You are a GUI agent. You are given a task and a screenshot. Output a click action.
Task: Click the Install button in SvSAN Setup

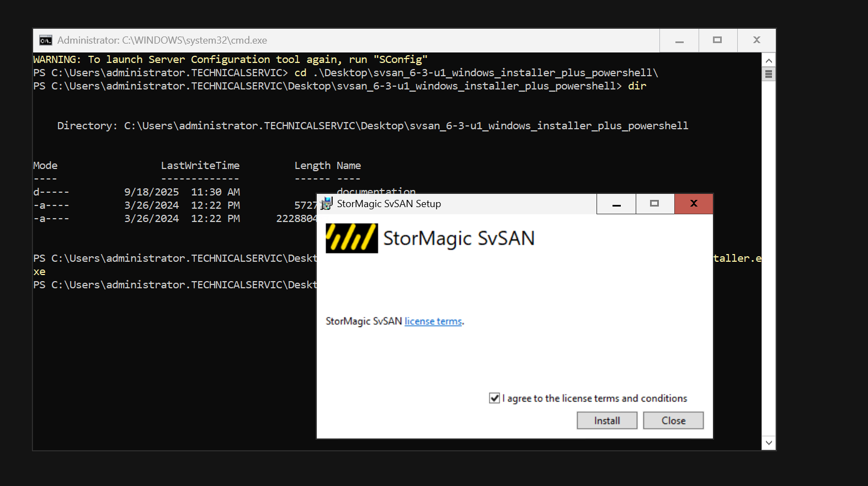pyautogui.click(x=607, y=420)
